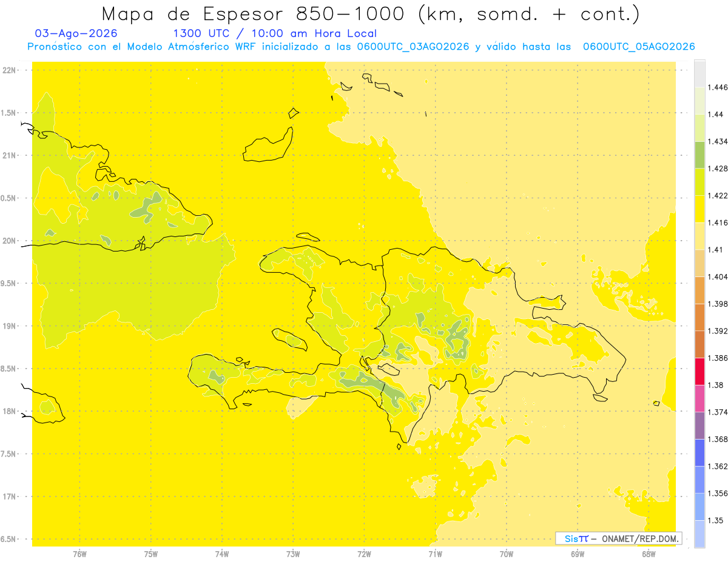
Task: Click the latitude label 19N
Action: [10, 326]
